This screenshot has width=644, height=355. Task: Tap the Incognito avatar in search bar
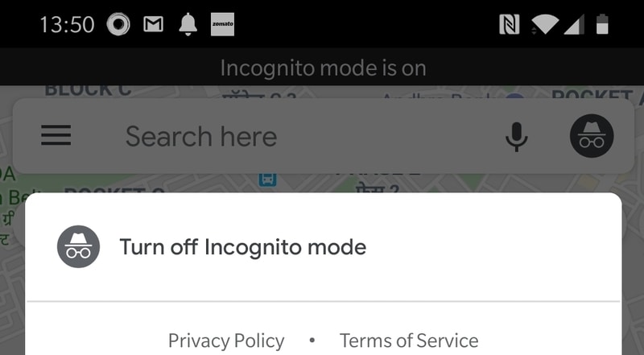click(x=592, y=136)
